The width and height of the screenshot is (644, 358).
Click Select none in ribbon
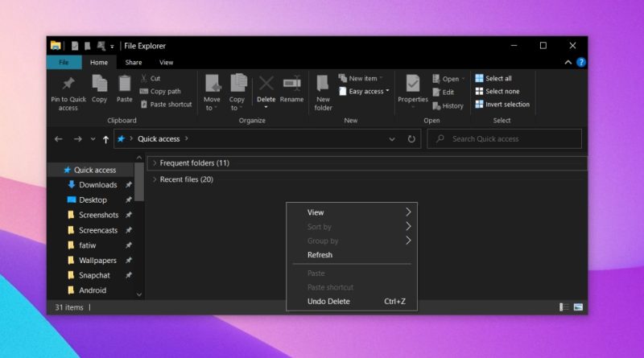tap(497, 91)
